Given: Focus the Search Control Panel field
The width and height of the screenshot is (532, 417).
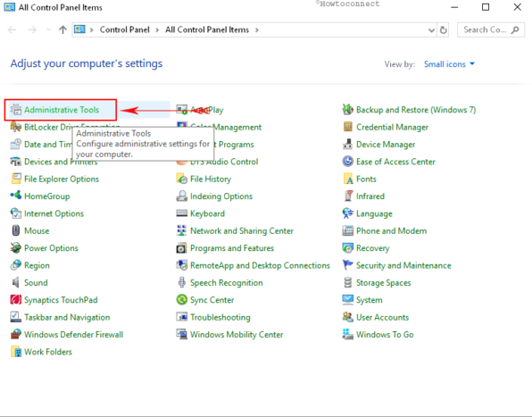Looking at the screenshot, I should coord(491,29).
